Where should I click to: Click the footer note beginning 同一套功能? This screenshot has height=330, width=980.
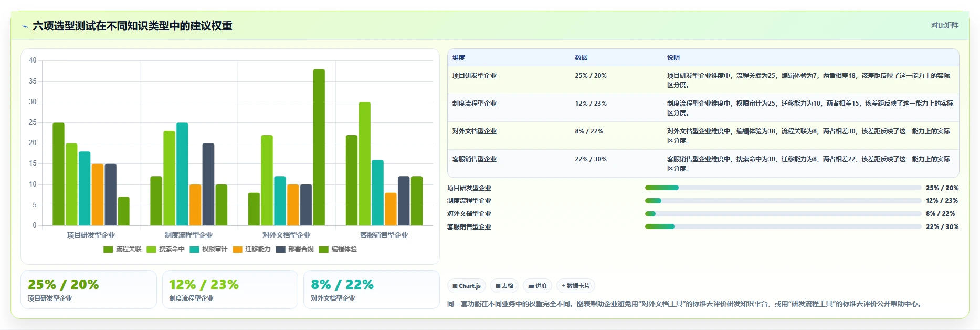pos(686,304)
